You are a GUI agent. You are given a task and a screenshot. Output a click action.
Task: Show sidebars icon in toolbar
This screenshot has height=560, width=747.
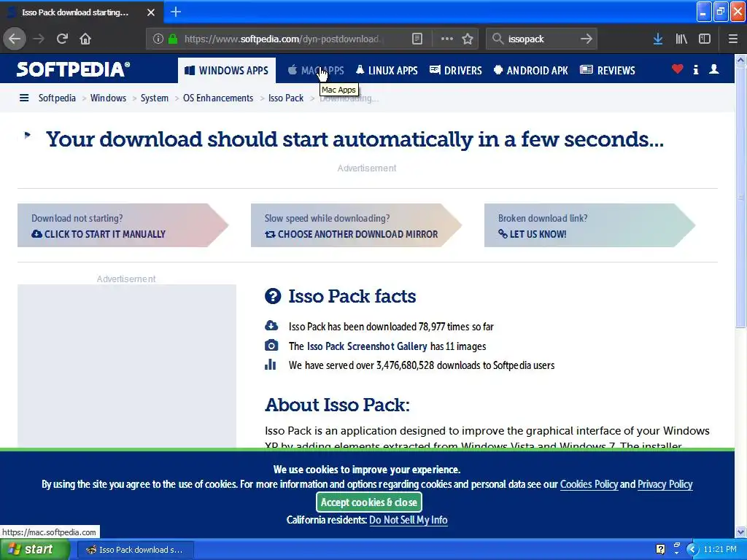pyautogui.click(x=705, y=39)
